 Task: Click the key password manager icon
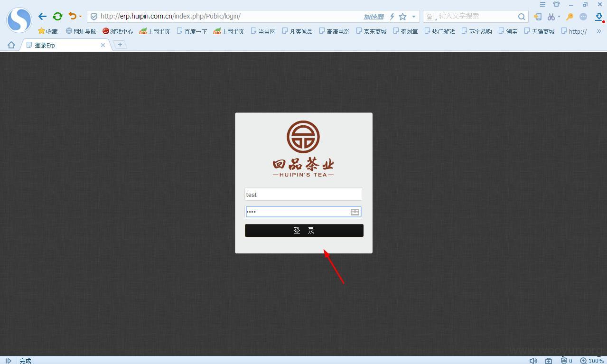click(570, 17)
